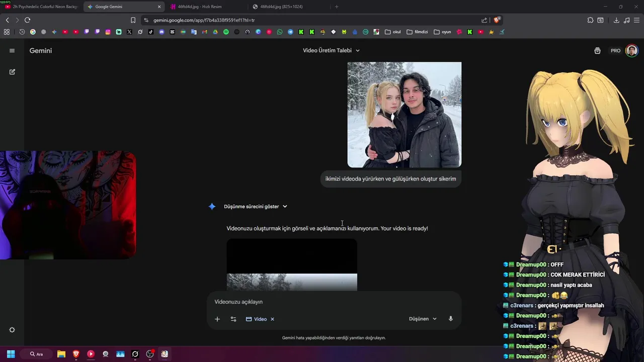Click the generated video preview

pyautogui.click(x=292, y=265)
